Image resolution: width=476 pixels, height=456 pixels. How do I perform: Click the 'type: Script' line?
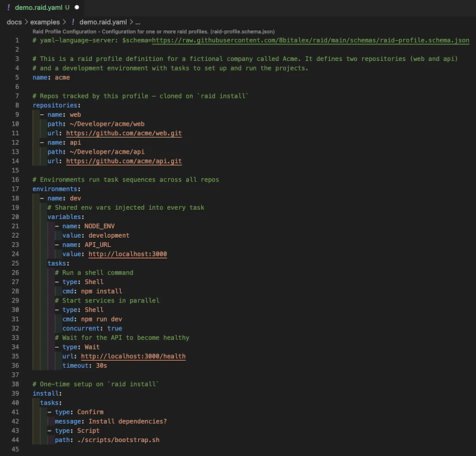coord(73,430)
